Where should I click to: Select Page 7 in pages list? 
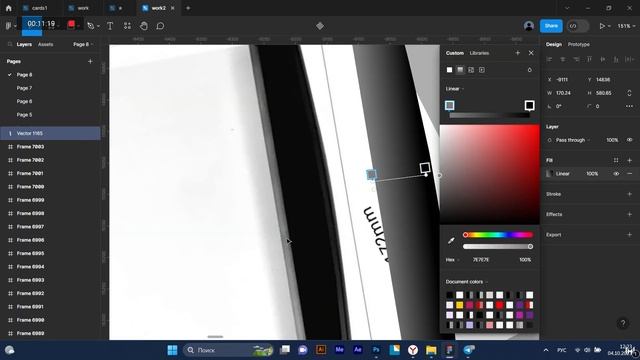click(24, 88)
